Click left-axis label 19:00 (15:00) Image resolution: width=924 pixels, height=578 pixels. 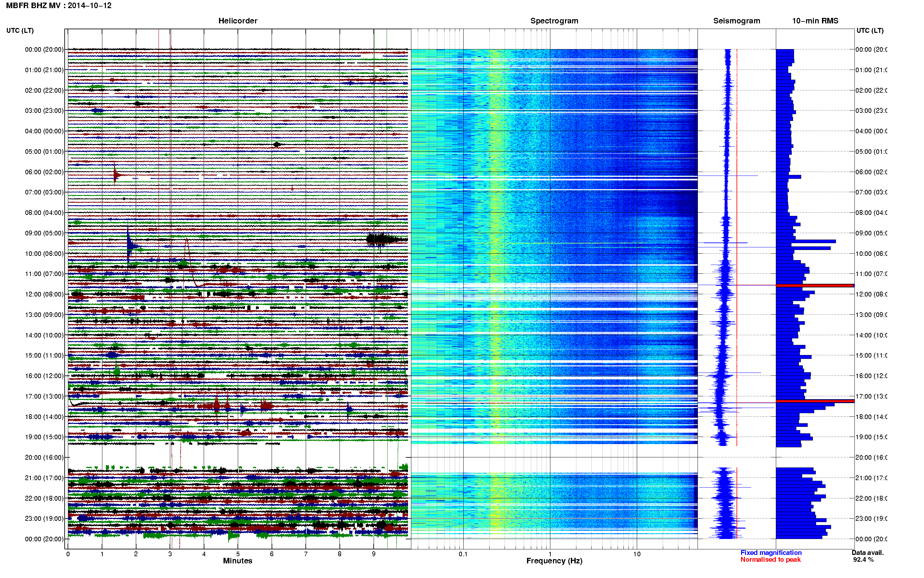point(44,437)
